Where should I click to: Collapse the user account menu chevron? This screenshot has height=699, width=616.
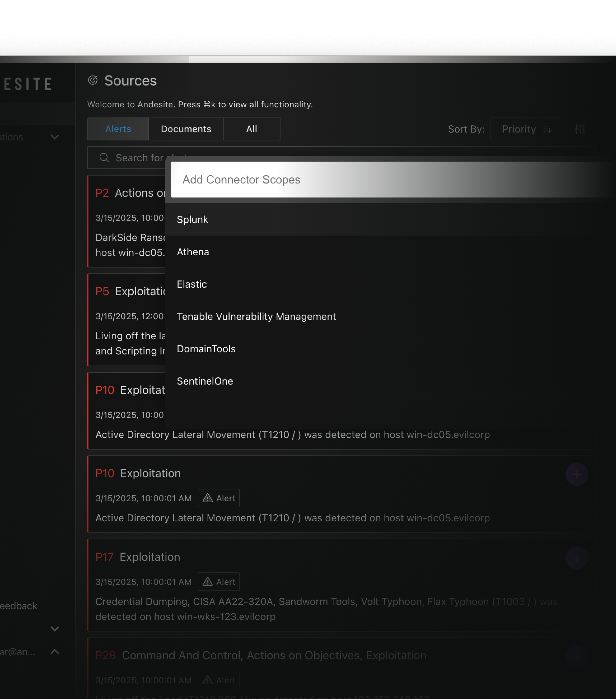[x=54, y=652]
